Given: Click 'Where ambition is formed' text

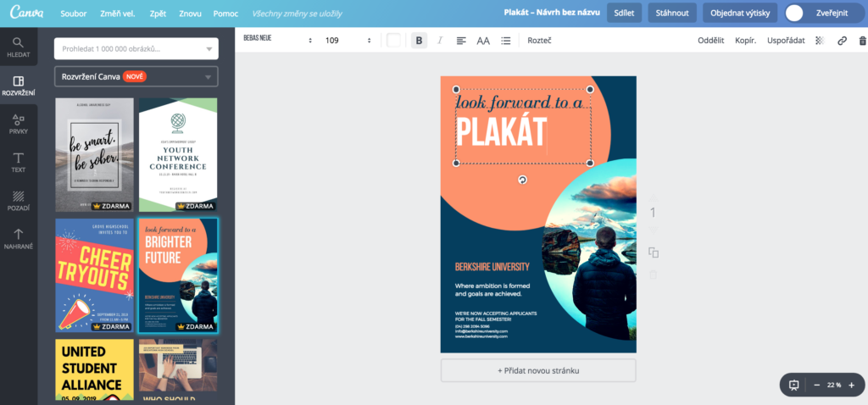Looking at the screenshot, I should point(492,290).
